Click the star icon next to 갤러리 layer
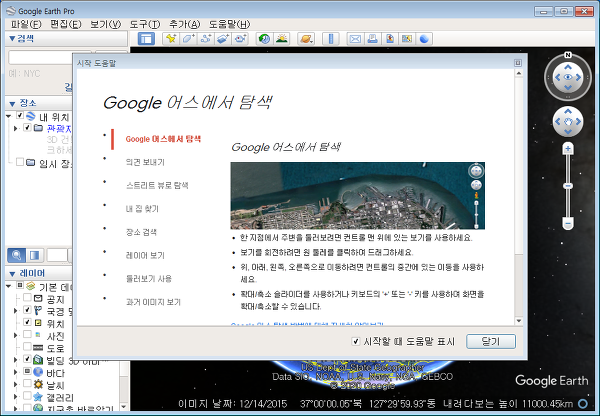The image size is (600, 416). [38, 396]
